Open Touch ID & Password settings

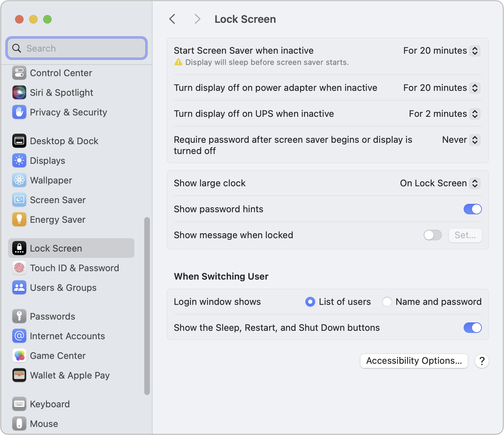pos(19,268)
